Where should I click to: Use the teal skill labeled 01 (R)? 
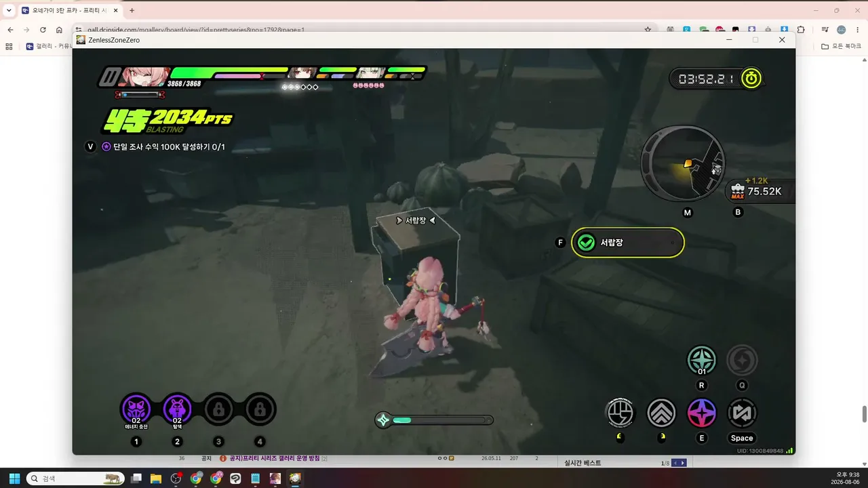[x=702, y=361]
